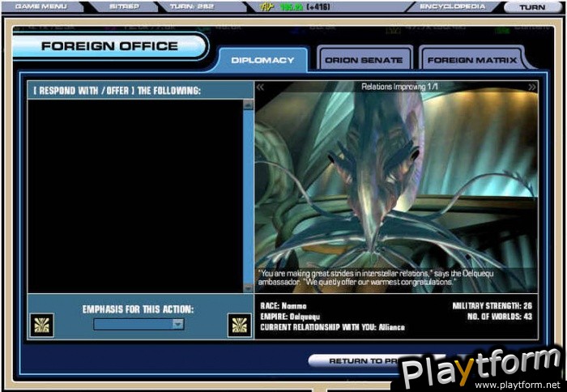Show next diplomatic message with right arrows
The image size is (567, 392).
pyautogui.click(x=532, y=87)
